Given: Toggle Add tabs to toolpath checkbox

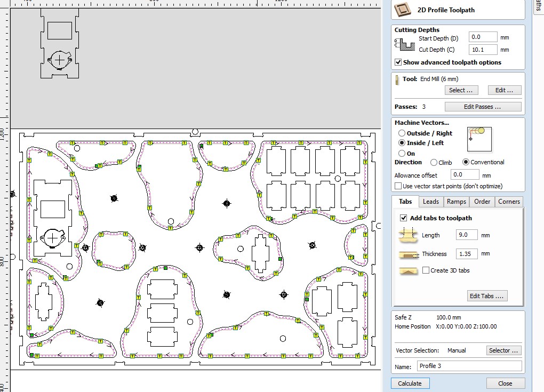Looking at the screenshot, I should point(403,218).
